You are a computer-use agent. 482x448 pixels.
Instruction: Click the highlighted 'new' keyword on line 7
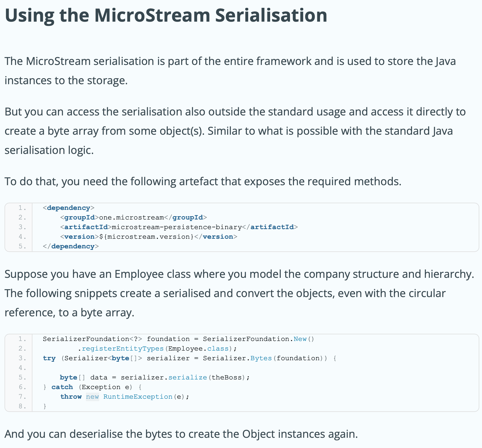pyautogui.click(x=92, y=397)
